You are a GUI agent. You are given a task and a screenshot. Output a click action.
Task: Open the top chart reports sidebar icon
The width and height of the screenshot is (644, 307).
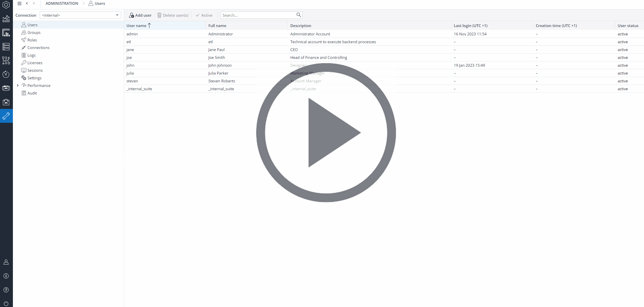[x=6, y=19]
